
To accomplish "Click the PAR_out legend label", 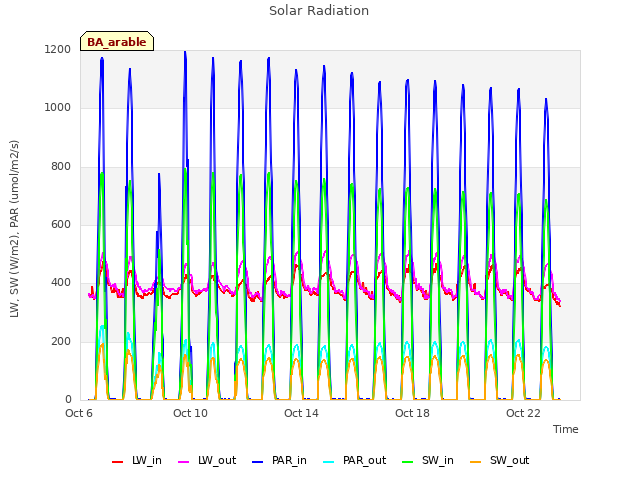I will pos(364,460).
